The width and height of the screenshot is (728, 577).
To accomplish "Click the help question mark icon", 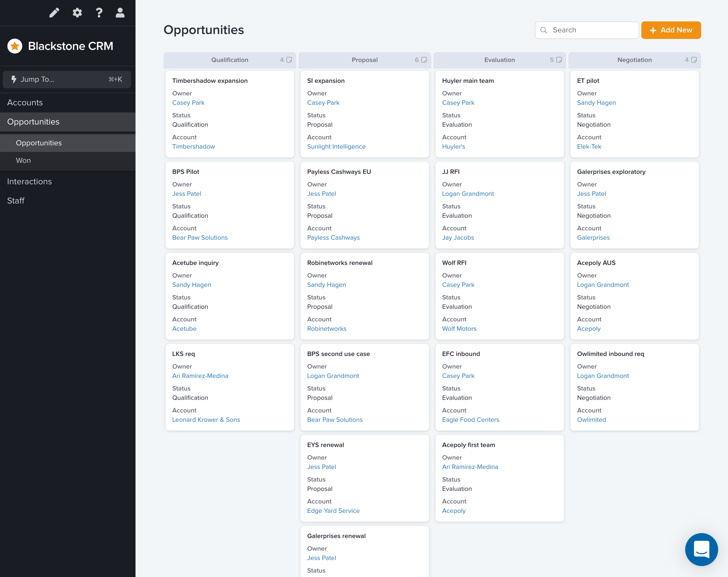I will coord(99,13).
